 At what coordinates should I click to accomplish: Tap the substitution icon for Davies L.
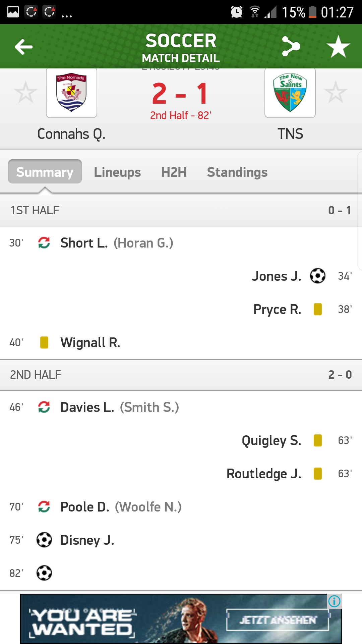[x=44, y=407]
